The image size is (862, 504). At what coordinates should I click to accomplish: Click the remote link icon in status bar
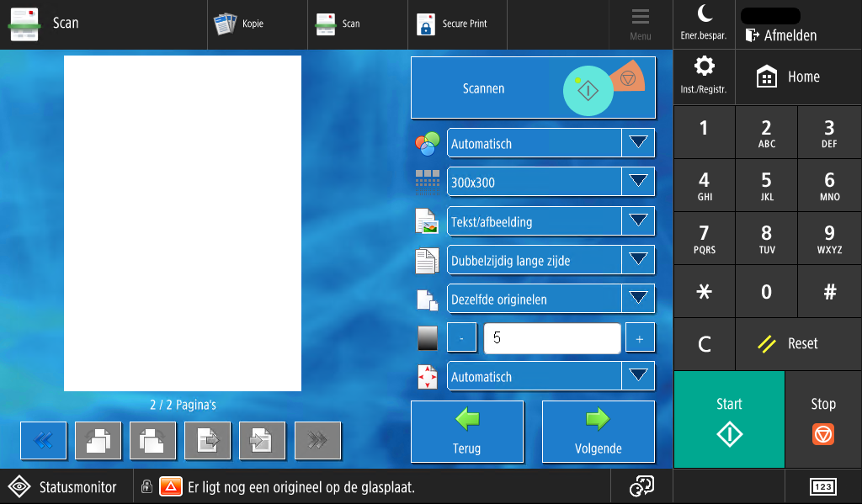(x=641, y=486)
